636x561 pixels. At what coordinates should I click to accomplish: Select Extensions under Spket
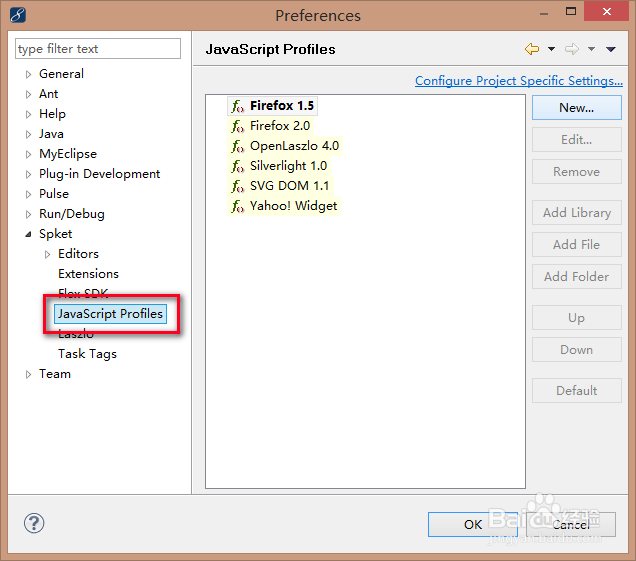tap(88, 274)
